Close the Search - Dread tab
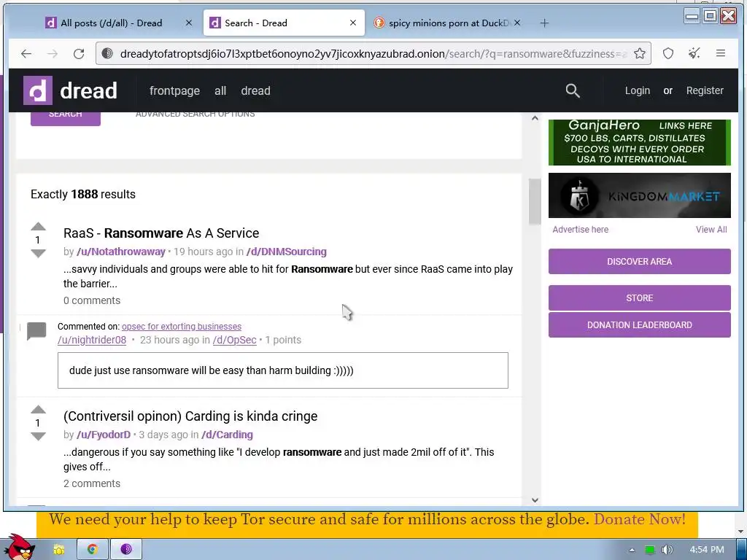The height and width of the screenshot is (560, 747). point(353,23)
